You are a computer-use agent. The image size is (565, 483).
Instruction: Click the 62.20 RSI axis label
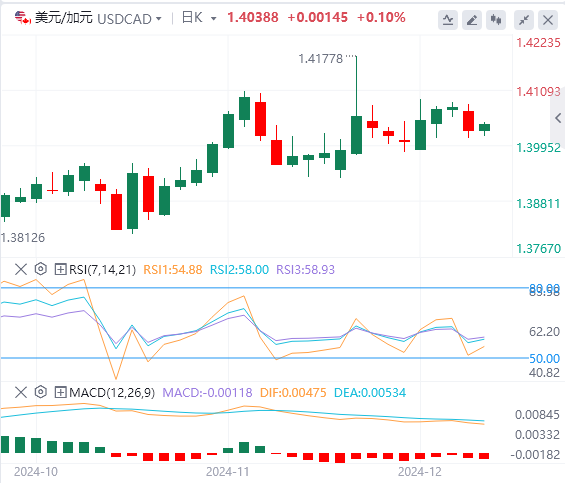coord(544,332)
